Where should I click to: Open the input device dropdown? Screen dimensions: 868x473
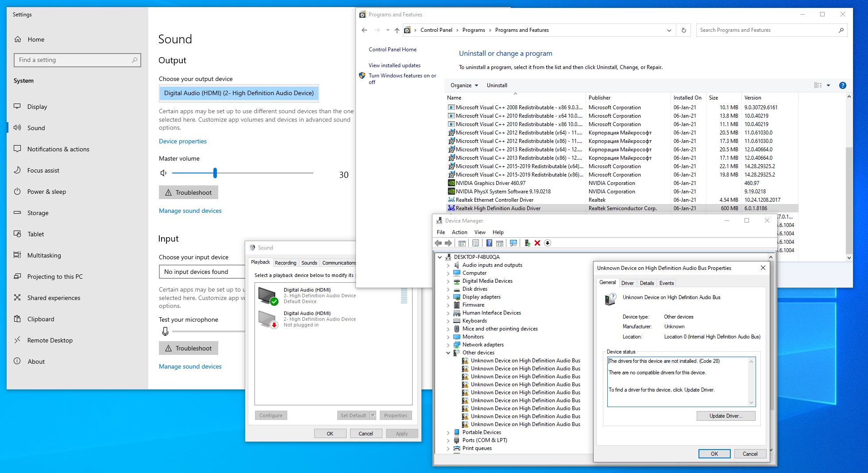click(x=202, y=272)
